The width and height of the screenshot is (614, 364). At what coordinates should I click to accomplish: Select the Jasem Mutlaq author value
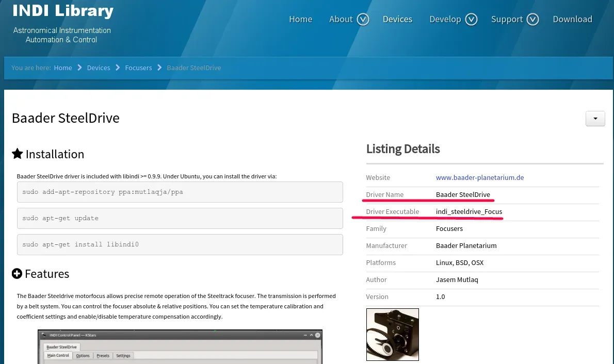(x=457, y=279)
